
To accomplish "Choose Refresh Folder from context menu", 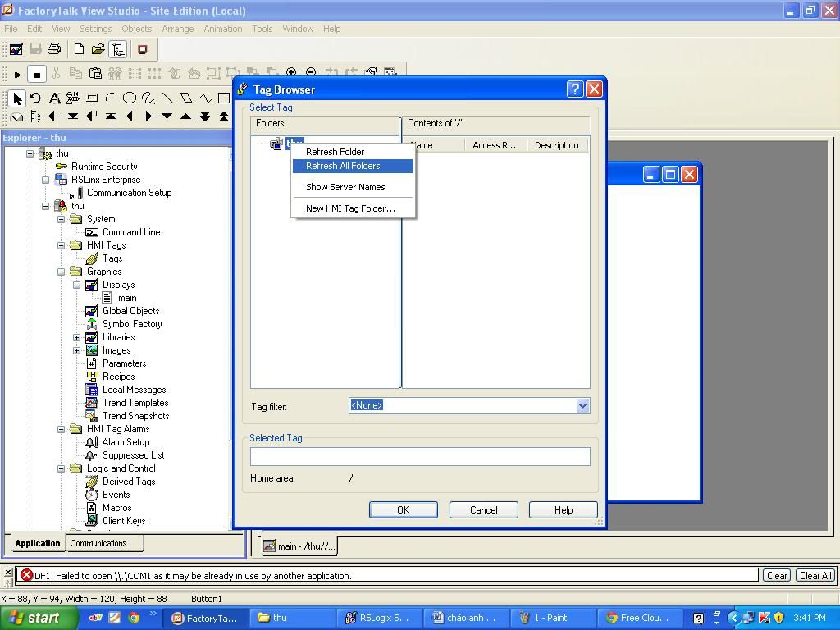I will [353, 152].
